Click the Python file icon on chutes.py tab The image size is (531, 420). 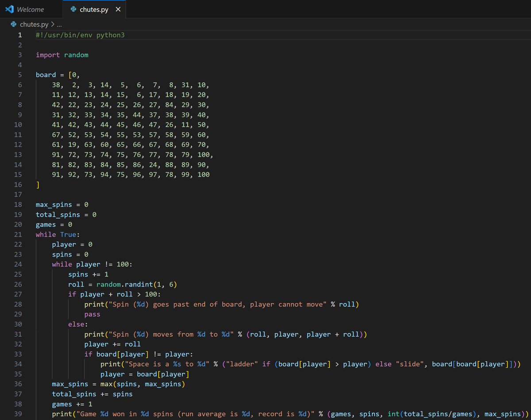(73, 9)
